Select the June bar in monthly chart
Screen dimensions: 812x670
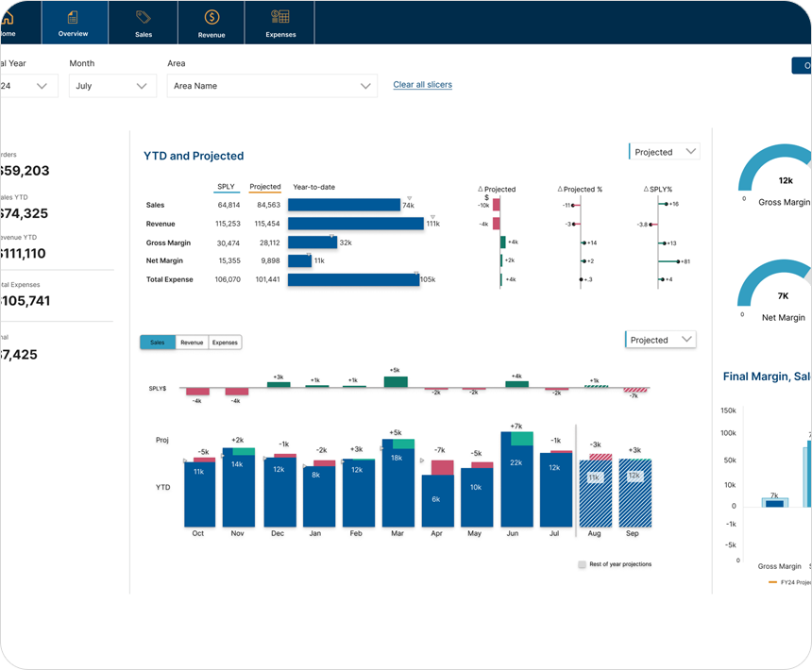point(516,483)
